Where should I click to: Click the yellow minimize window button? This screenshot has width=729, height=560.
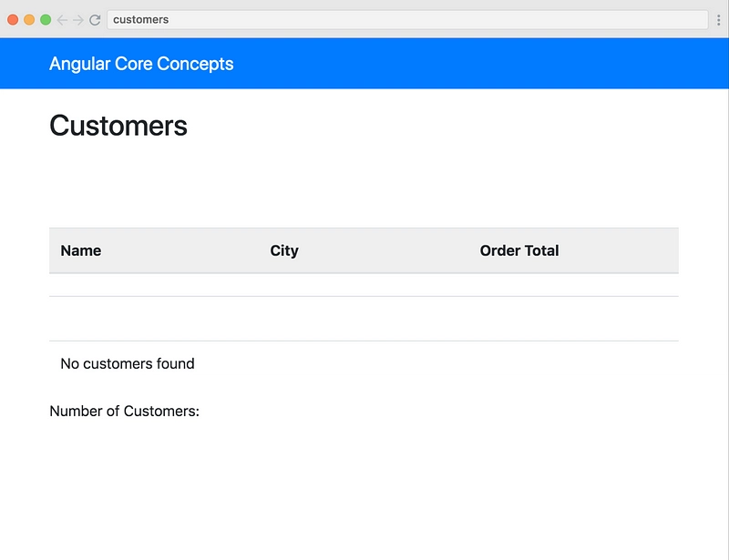tap(29, 20)
